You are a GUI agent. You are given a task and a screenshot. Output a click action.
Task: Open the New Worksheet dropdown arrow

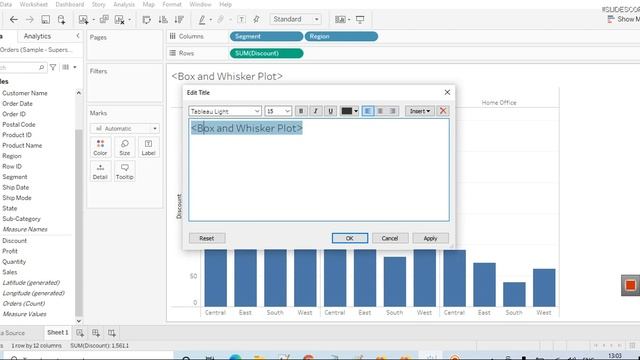click(93, 20)
